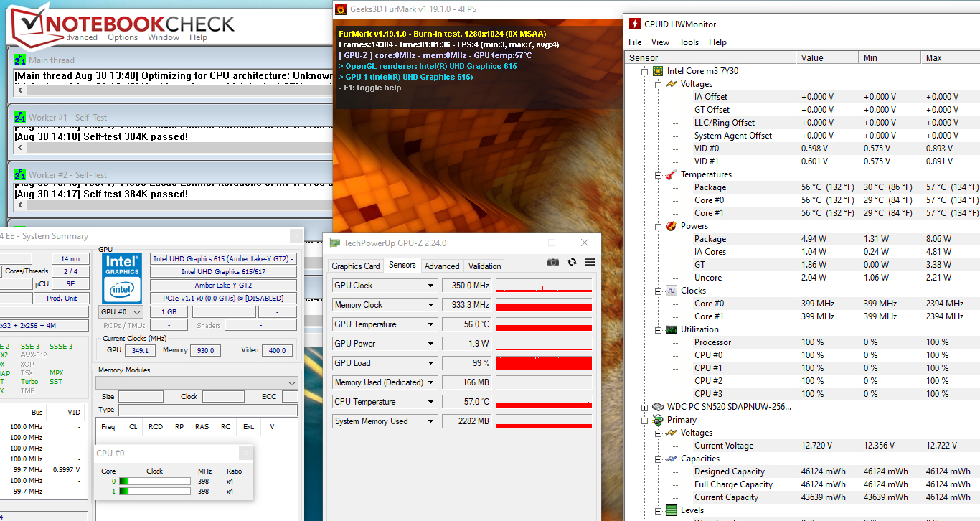
Task: Open the GPU #0 selector in HWiNFO
Action: point(120,312)
